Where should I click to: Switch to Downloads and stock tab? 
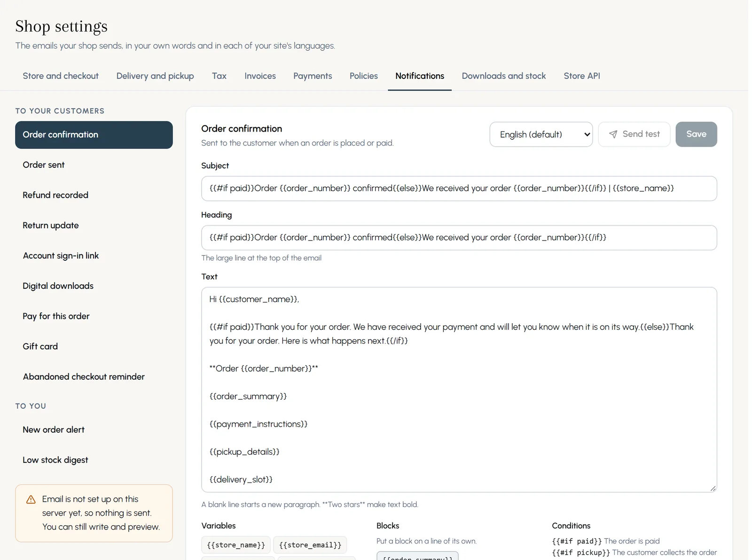[x=504, y=76]
